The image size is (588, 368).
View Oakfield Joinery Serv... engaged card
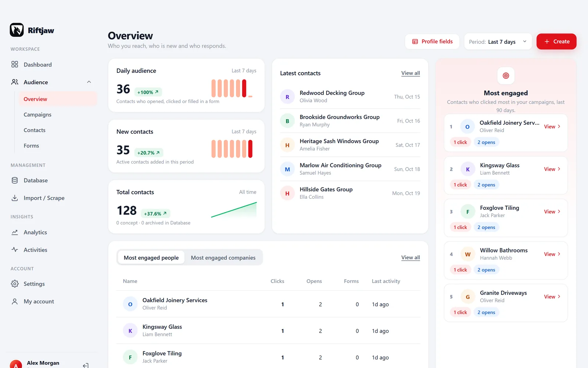coord(552,127)
